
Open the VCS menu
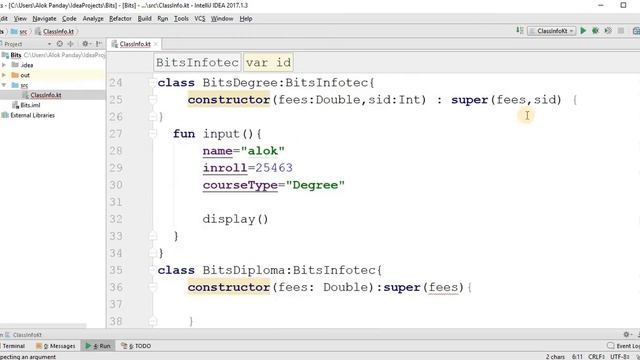[x=200, y=19]
